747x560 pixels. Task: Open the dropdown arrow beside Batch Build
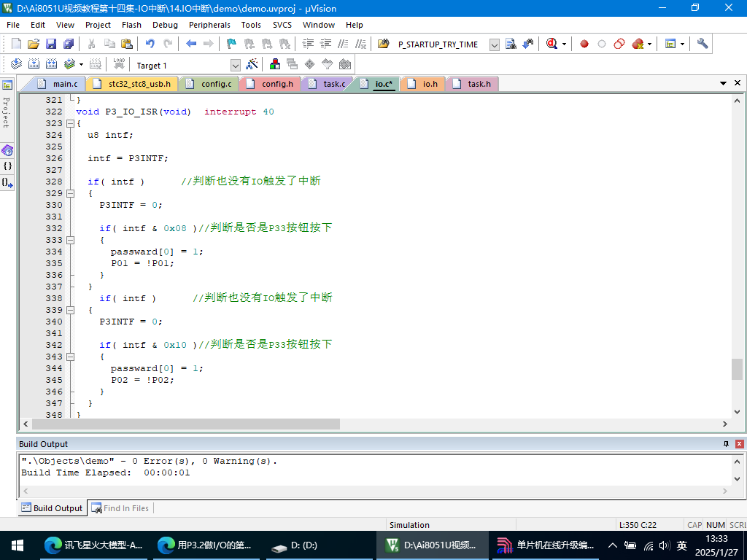pos(81,64)
